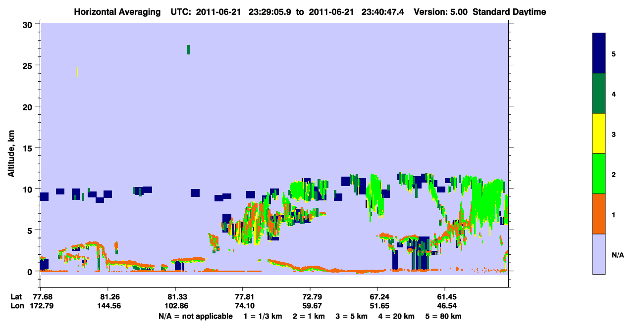Click the orange colorbar segment for 1

599,214
